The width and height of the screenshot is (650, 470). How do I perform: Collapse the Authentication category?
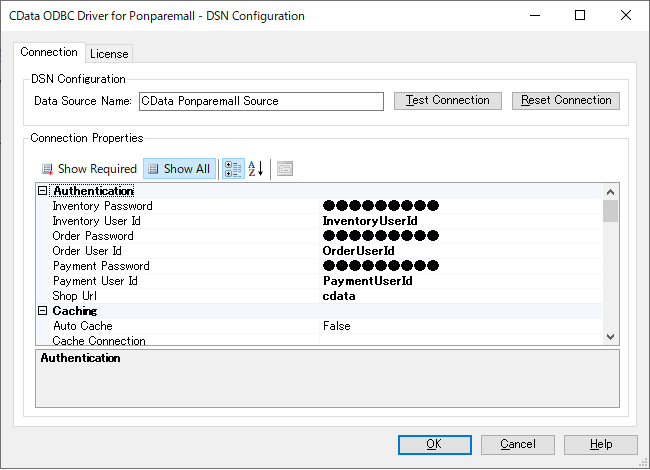pos(42,191)
